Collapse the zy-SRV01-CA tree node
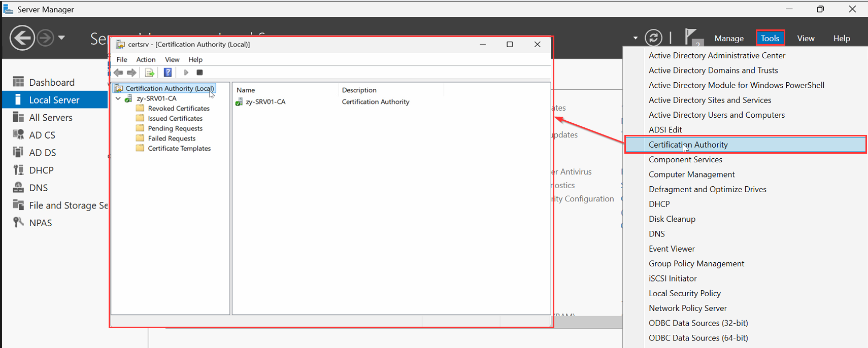Image resolution: width=868 pixels, height=348 pixels. click(118, 98)
